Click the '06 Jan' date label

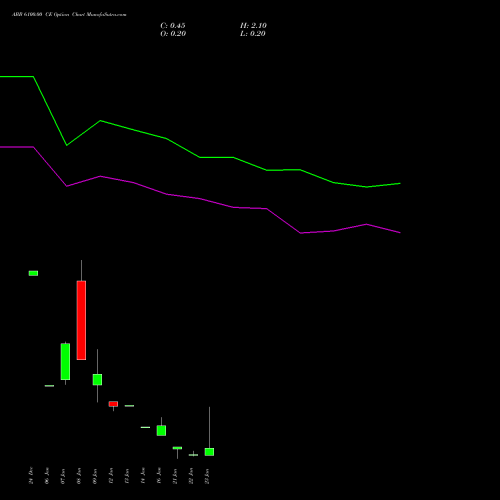click(x=47, y=476)
